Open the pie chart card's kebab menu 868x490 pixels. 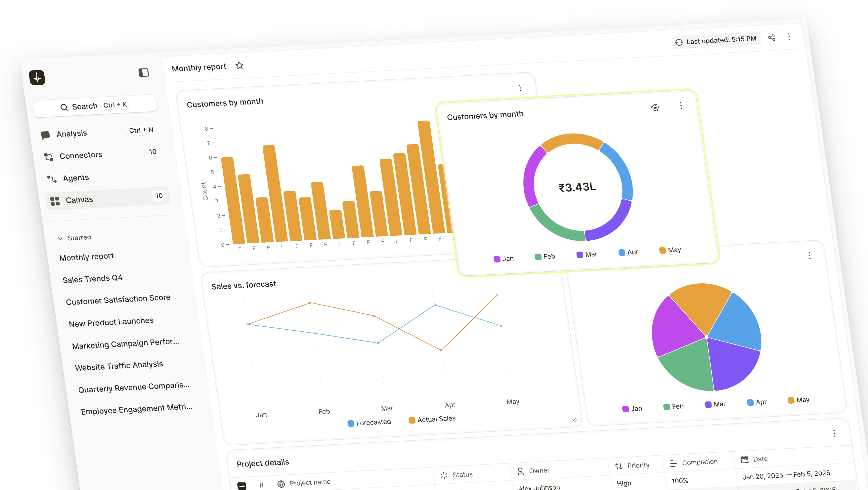809,256
